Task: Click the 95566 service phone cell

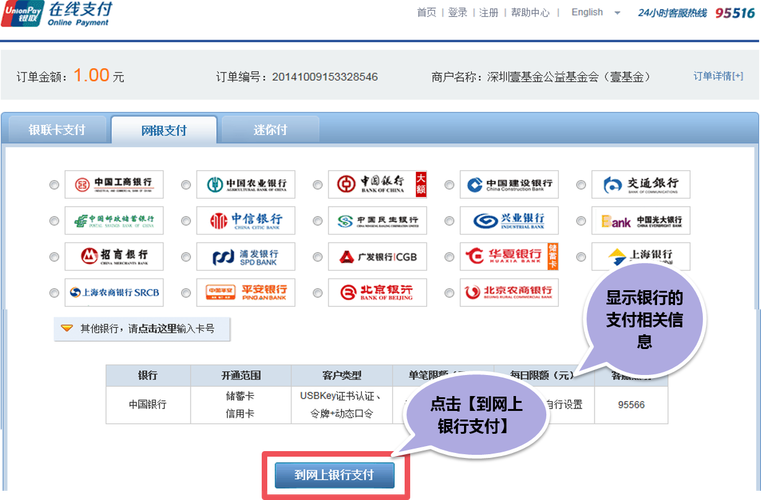Action: click(631, 405)
